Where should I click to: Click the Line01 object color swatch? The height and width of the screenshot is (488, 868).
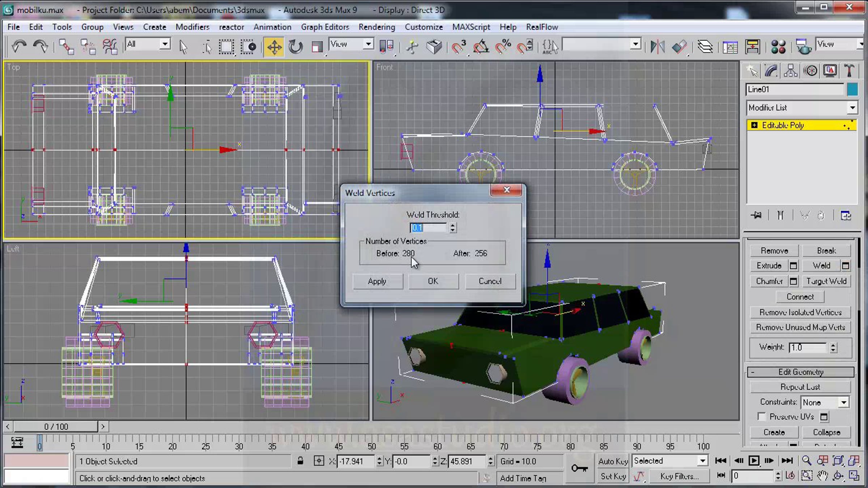(x=852, y=89)
